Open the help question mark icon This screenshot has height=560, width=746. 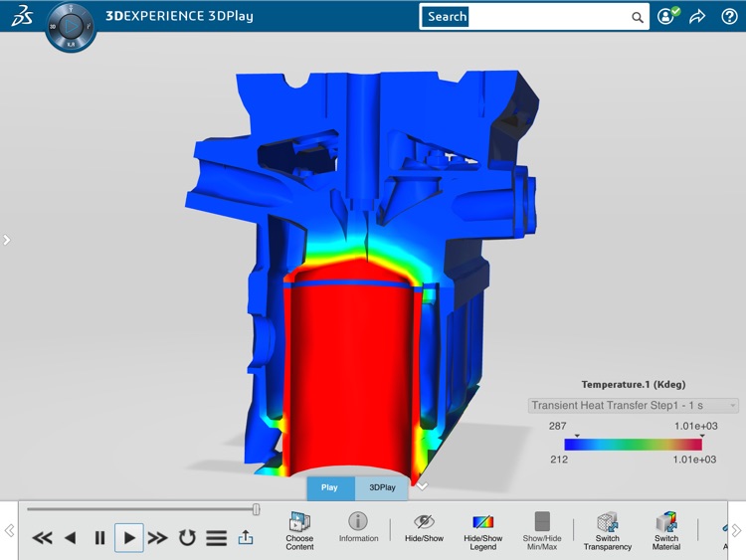[x=729, y=16]
